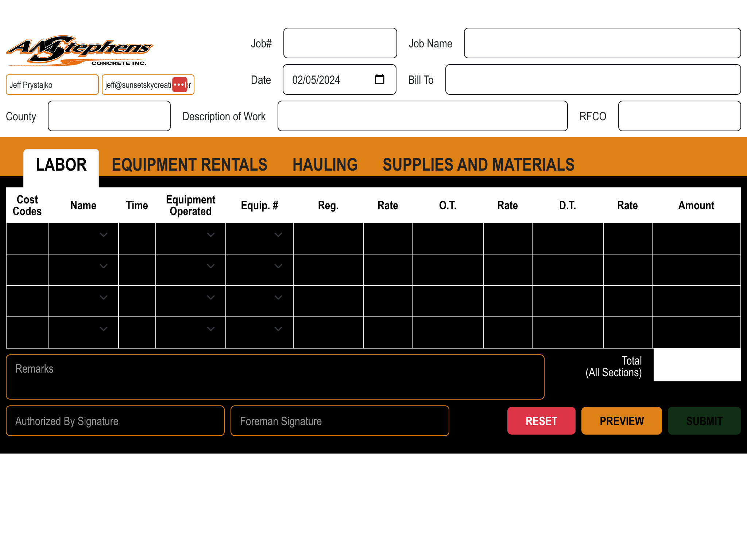
Task: Click the Description of Work field
Action: [422, 116]
